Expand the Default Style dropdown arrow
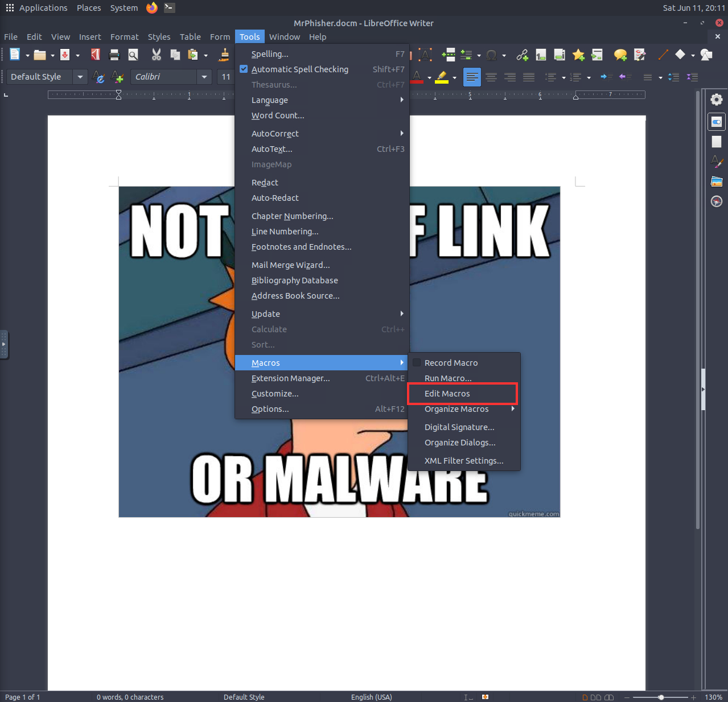728x702 pixels. (80, 77)
